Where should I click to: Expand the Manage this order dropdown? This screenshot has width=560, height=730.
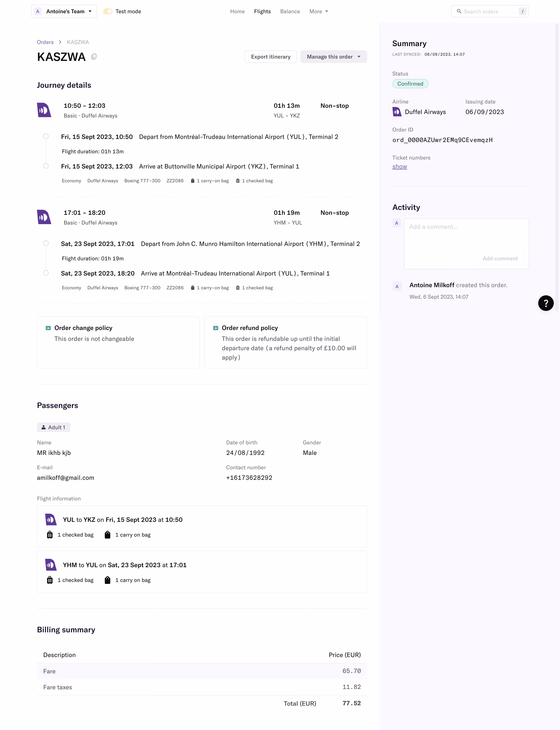(333, 57)
